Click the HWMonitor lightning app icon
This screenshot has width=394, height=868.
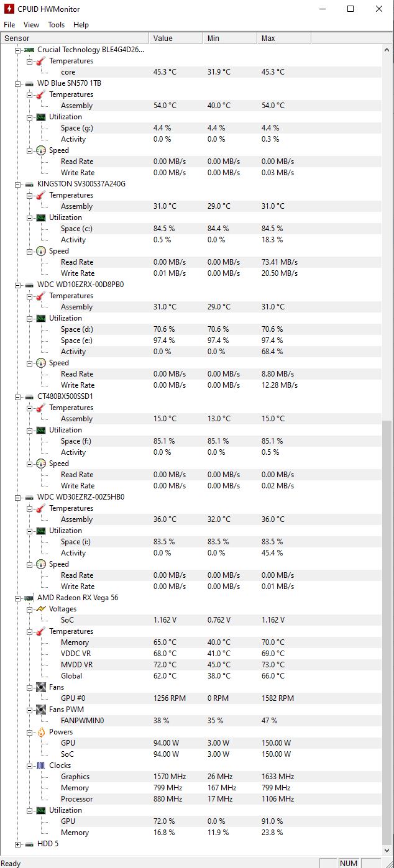tap(9, 9)
